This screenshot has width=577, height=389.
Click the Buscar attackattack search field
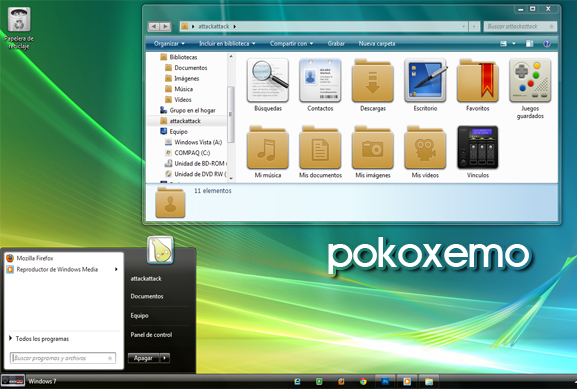tap(520, 26)
